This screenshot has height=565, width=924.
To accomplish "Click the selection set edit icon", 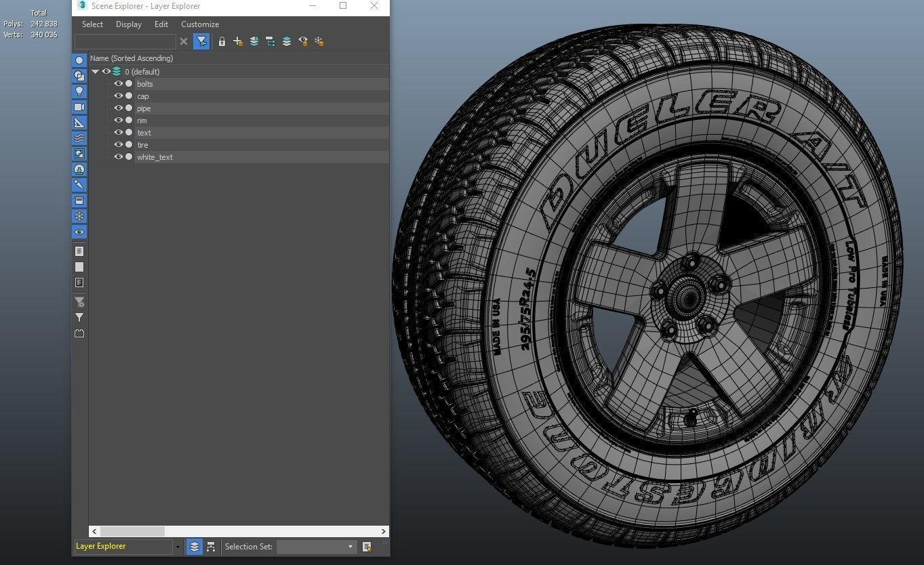I will pyautogui.click(x=367, y=547).
